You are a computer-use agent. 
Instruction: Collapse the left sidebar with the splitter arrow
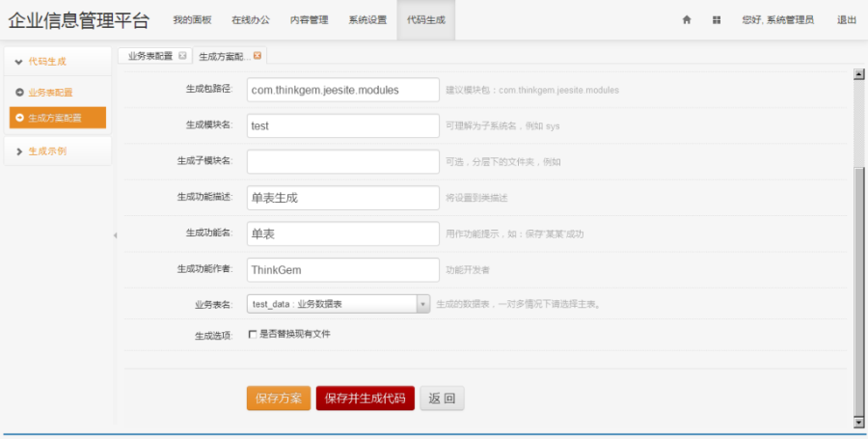pyautogui.click(x=115, y=235)
